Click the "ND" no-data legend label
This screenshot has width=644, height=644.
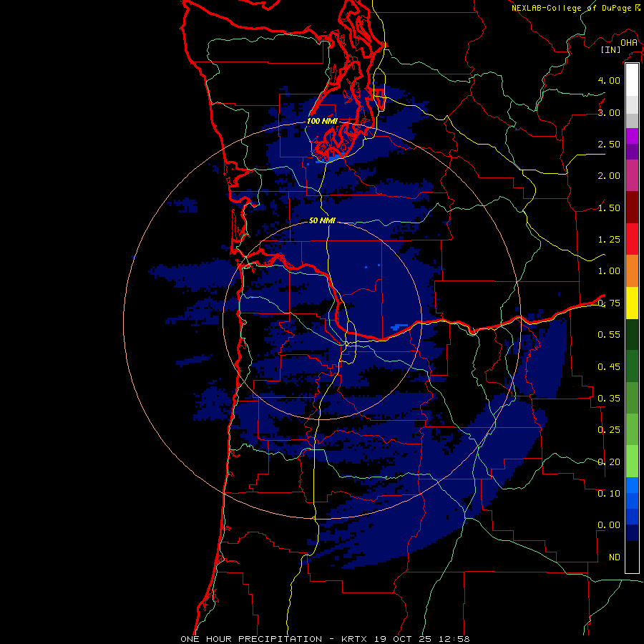[x=615, y=557]
